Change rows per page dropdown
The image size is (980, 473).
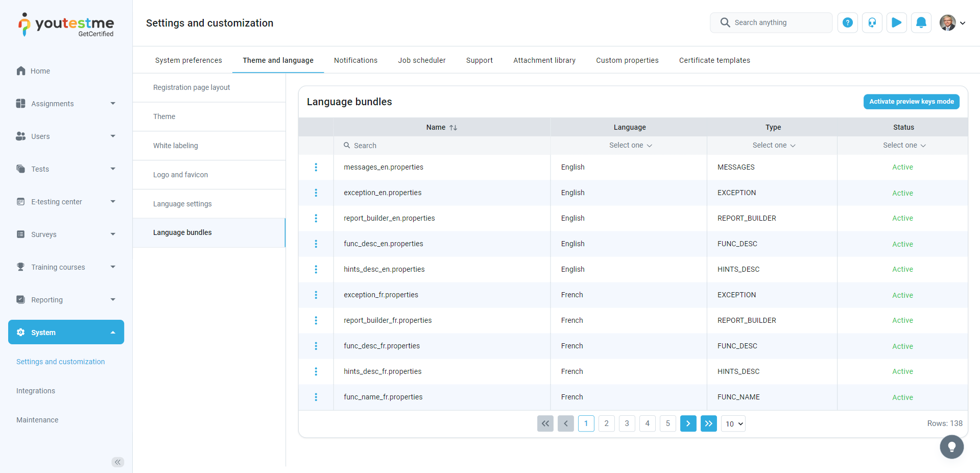(733, 424)
